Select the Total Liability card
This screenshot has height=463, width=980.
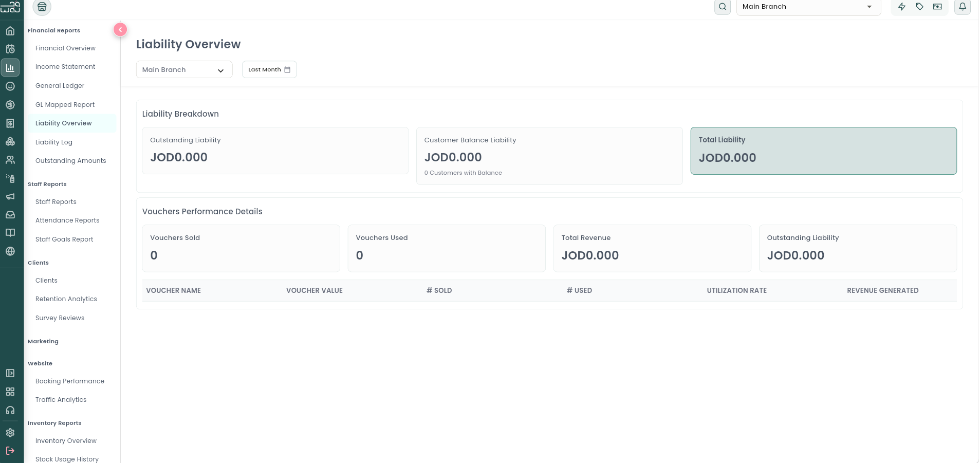824,151
